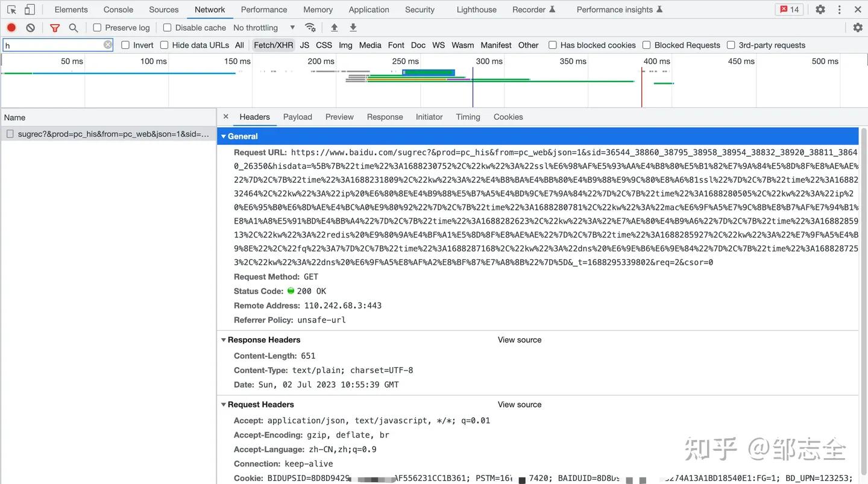Open the Console panel tab

[x=118, y=10]
